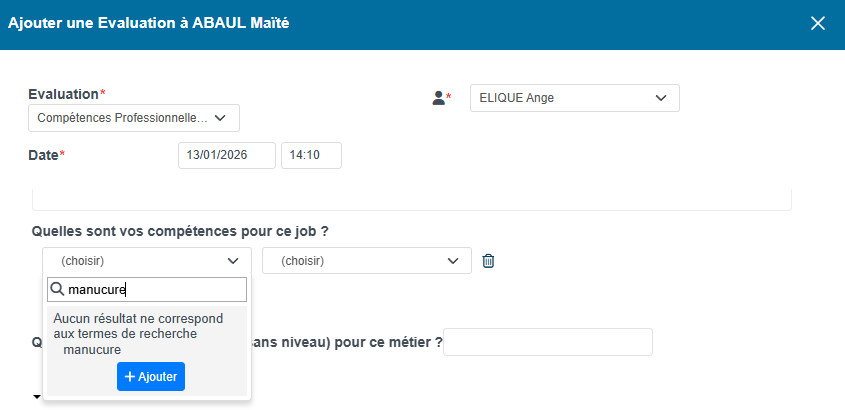This screenshot has width=845, height=410.
Task: Click chevron arrow of ELIQUE Ange selector
Action: pyautogui.click(x=661, y=98)
